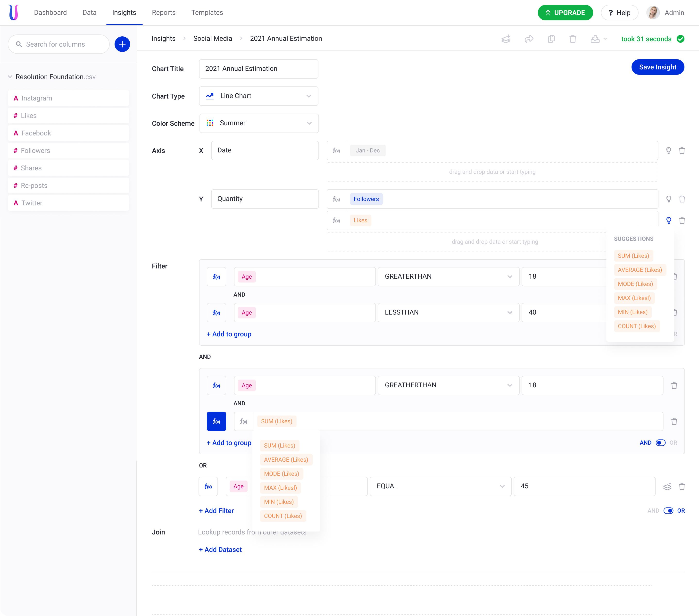Delete the Likes Y-axis row

coord(682,221)
